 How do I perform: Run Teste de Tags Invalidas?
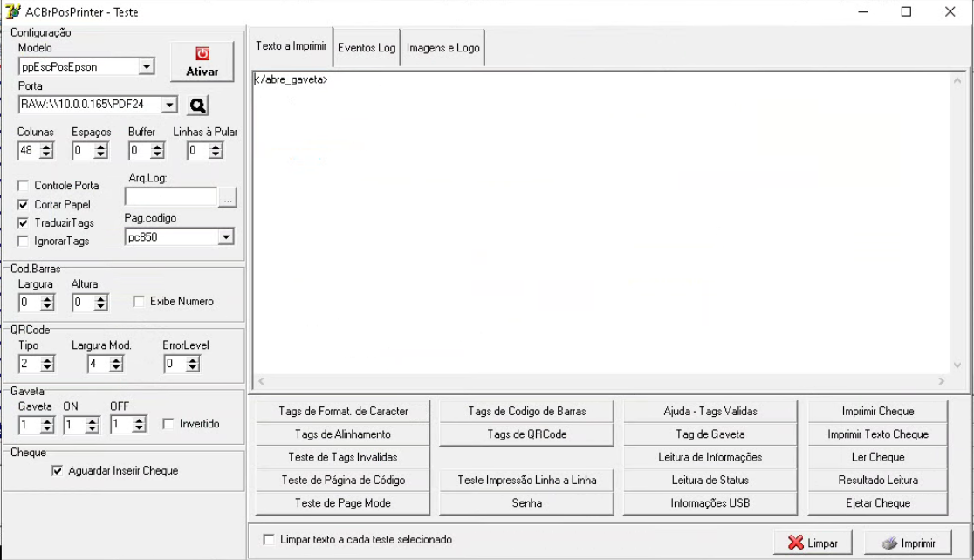coord(343,457)
